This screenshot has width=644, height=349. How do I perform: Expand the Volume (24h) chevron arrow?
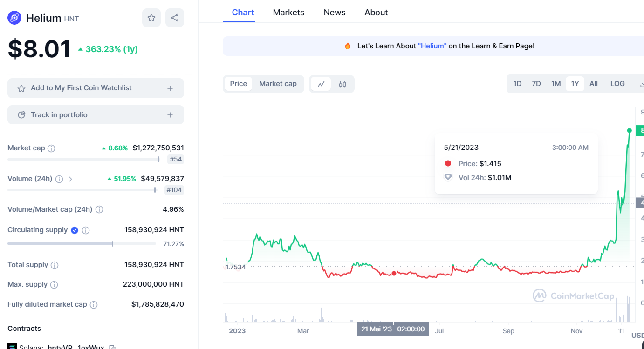[x=70, y=179]
